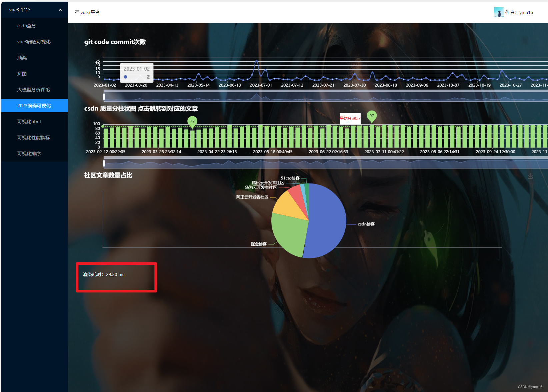The image size is (548, 392).
Task: Click the download icon of the pie chart
Action: point(530,176)
